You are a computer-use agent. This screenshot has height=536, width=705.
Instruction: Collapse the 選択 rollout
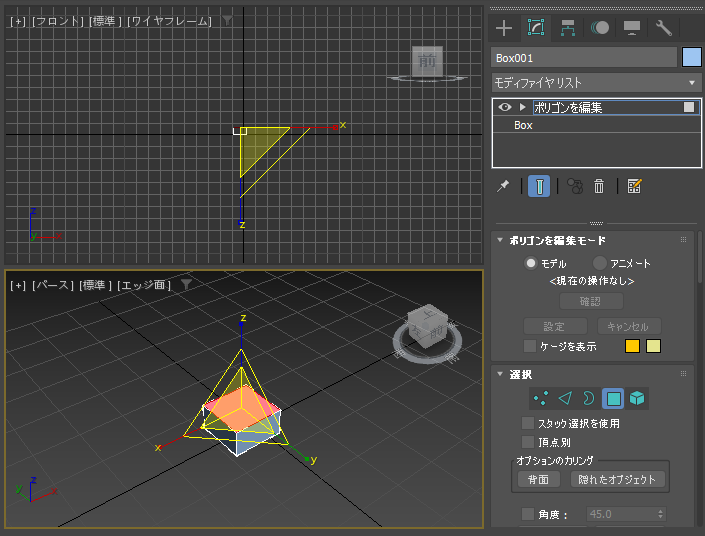500,374
